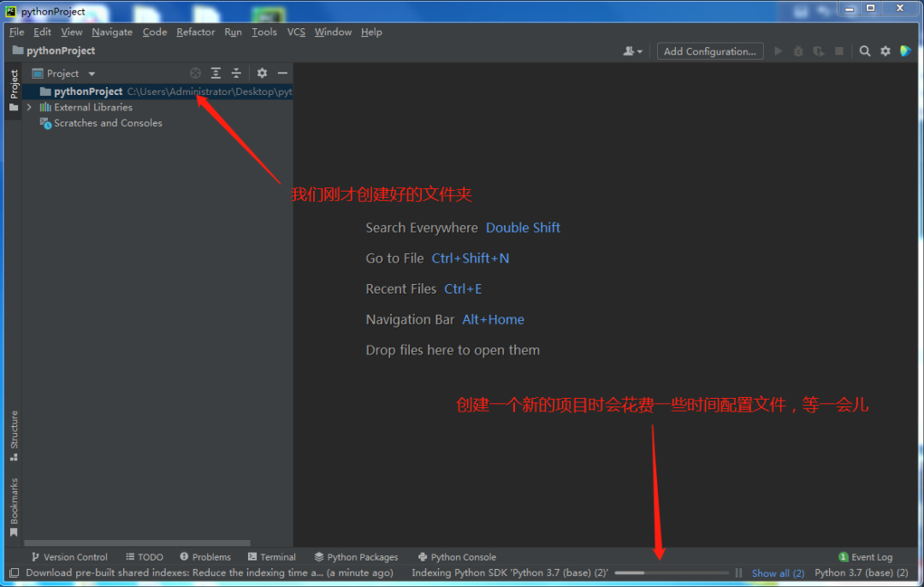This screenshot has width=924, height=587.
Task: Open the Python 3.7 (base) interpreter selector
Action: 862,572
